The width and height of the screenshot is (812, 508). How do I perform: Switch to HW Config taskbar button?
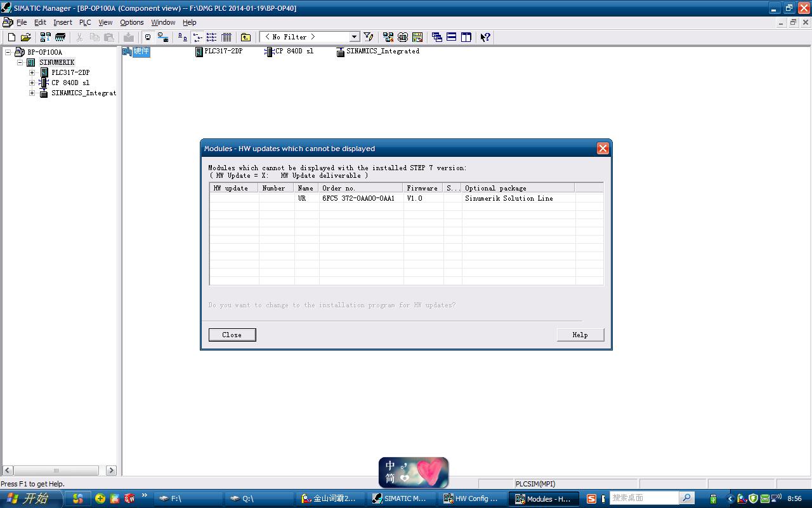[472, 498]
